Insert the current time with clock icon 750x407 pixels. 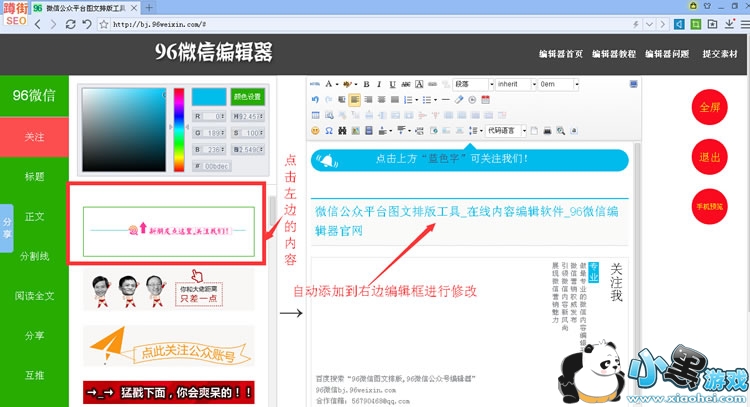point(472,99)
